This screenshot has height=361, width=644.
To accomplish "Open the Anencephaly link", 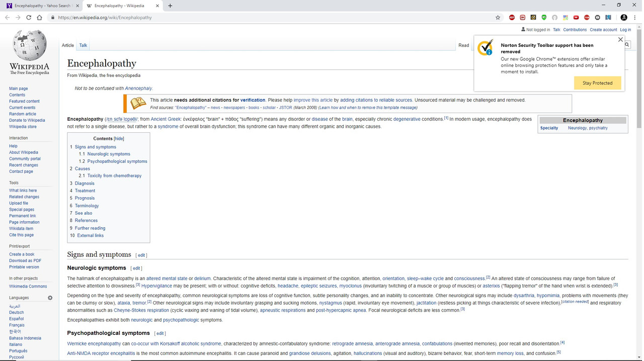I will (x=138, y=88).
